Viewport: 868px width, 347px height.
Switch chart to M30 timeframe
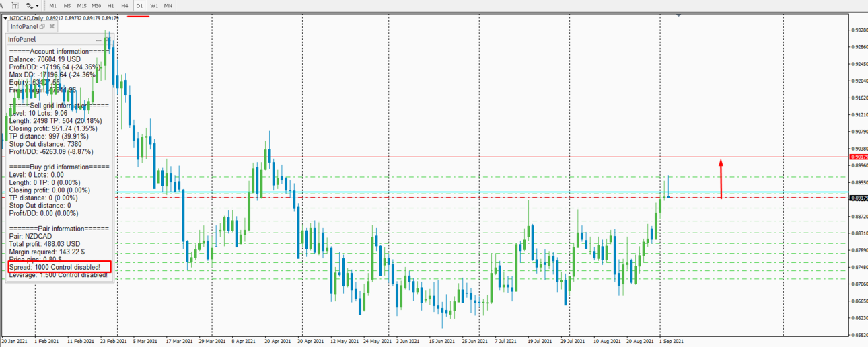(x=97, y=5)
